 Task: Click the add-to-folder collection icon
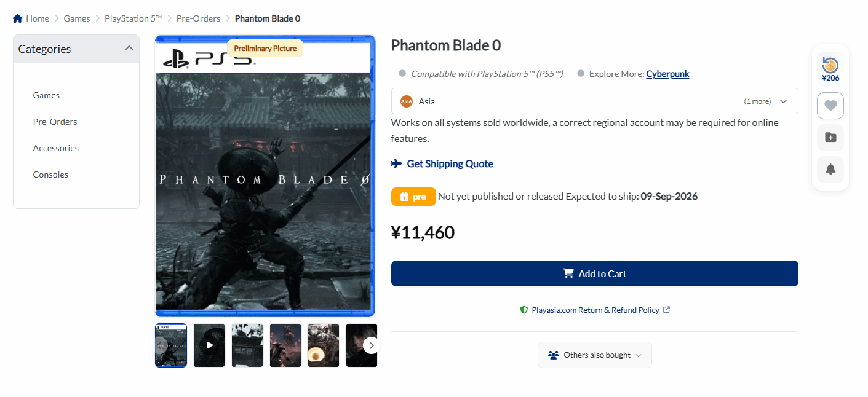[830, 138]
